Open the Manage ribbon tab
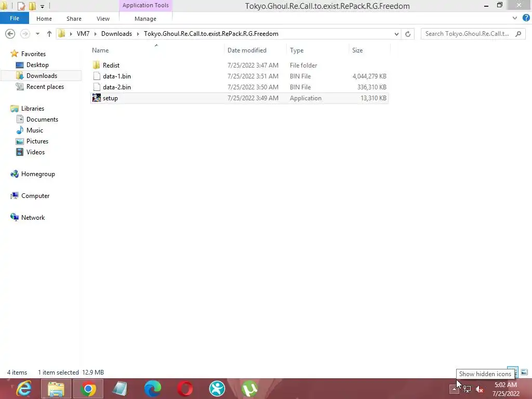This screenshot has width=532, height=399. [145, 19]
